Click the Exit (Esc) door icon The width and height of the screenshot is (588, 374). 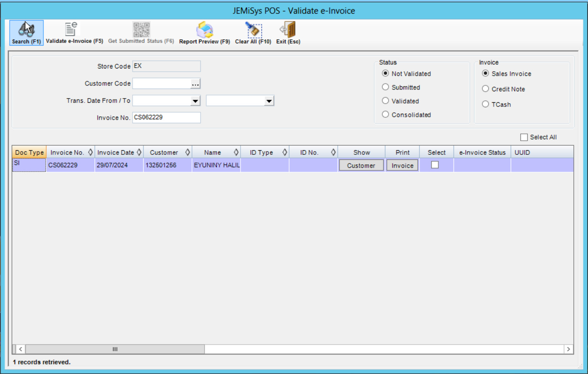287,29
